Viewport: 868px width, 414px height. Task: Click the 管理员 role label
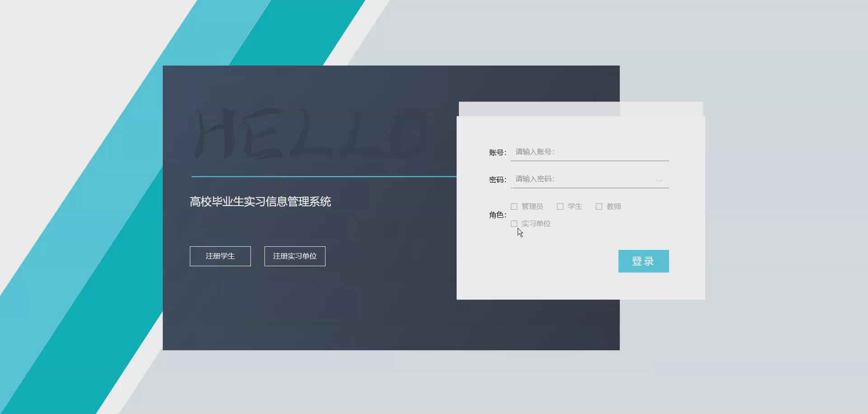coord(532,206)
